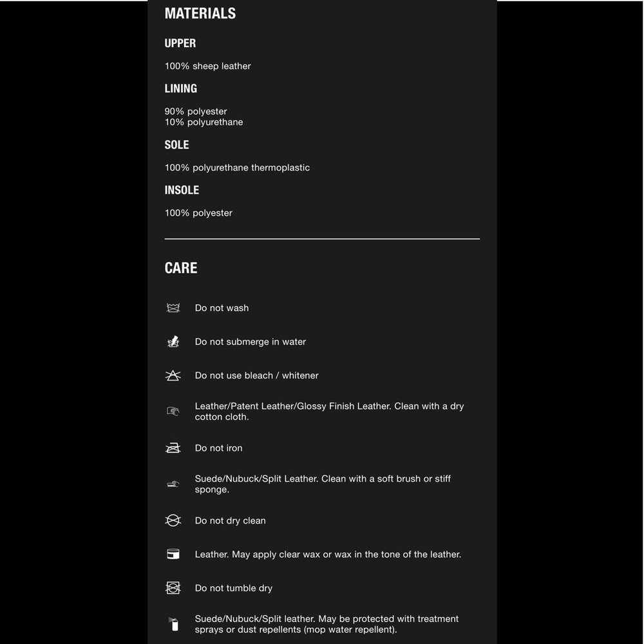This screenshot has width=644, height=644.
Task: Click the CARE section heading
Action: coord(181,268)
